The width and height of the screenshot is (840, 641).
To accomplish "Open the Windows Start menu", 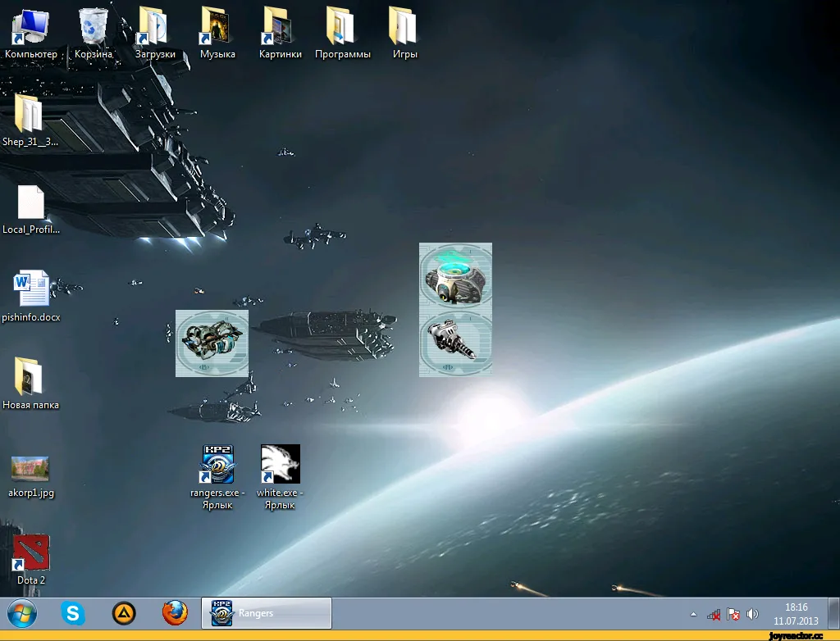I will [22, 613].
